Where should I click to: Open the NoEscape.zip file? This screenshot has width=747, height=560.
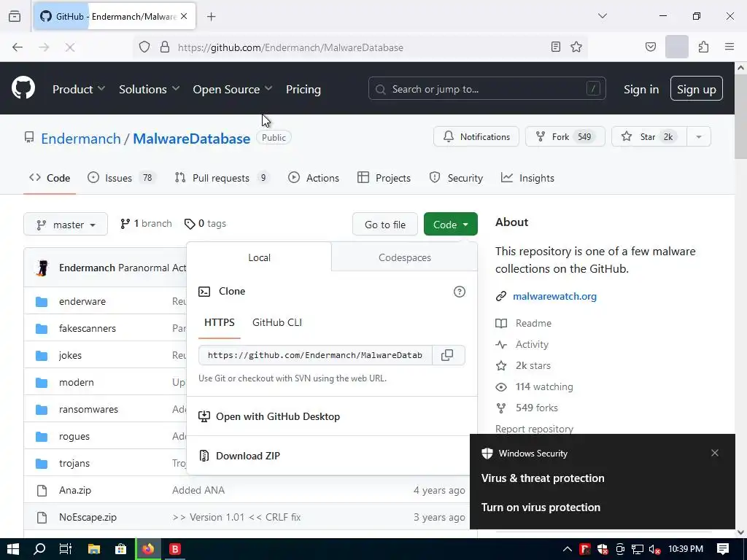pyautogui.click(x=88, y=517)
